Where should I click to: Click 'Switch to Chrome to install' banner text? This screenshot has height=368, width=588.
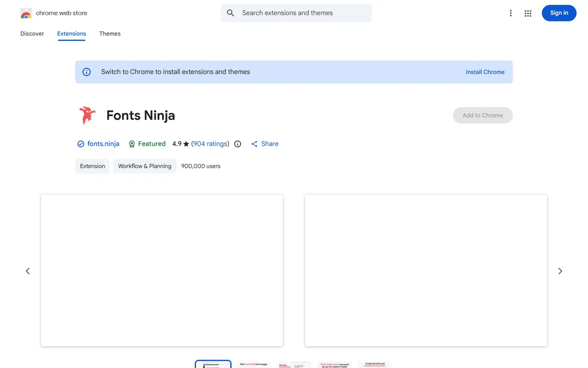[x=175, y=72]
